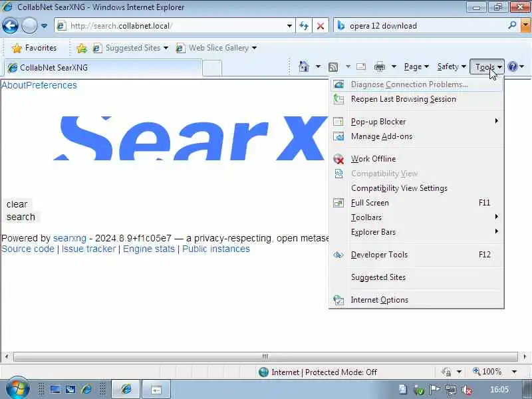Open the Preferences link
Image resolution: width=532 pixels, height=399 pixels.
[52, 85]
